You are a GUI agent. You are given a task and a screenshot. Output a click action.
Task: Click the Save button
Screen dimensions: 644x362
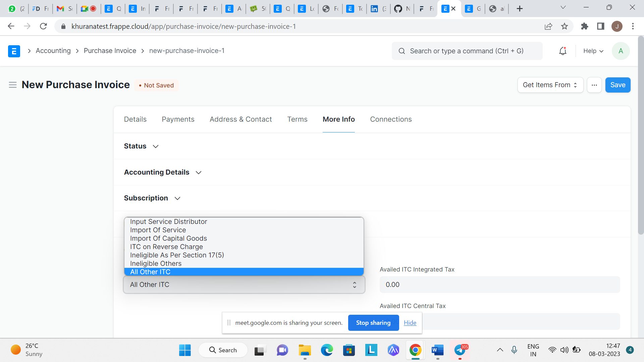(618, 85)
